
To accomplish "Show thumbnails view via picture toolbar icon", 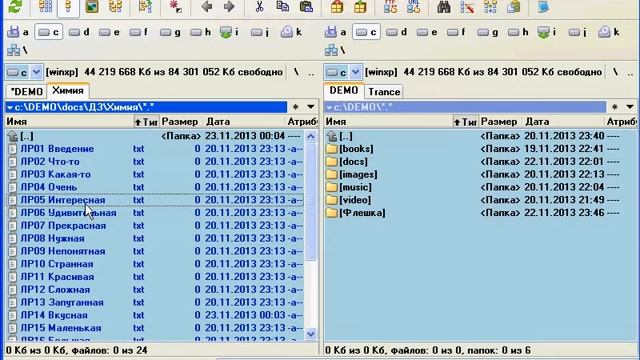I will coord(92,7).
